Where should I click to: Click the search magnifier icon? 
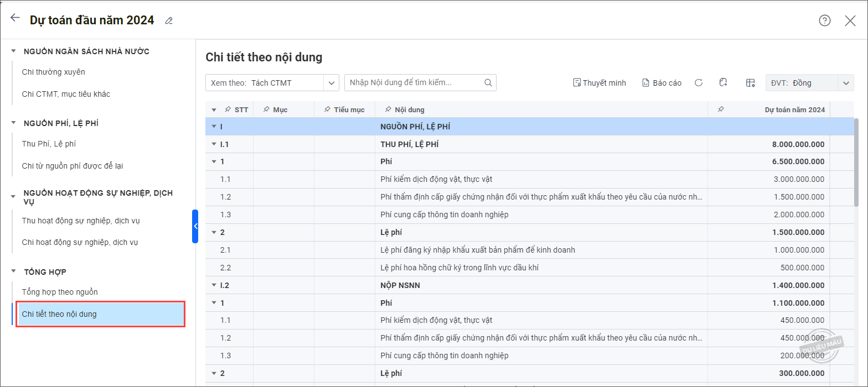pos(488,83)
